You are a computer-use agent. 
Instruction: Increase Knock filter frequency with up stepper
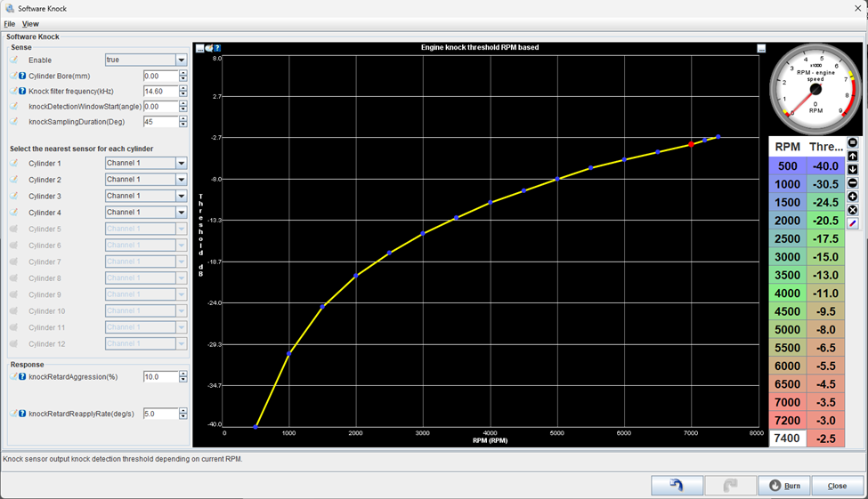[183, 88]
